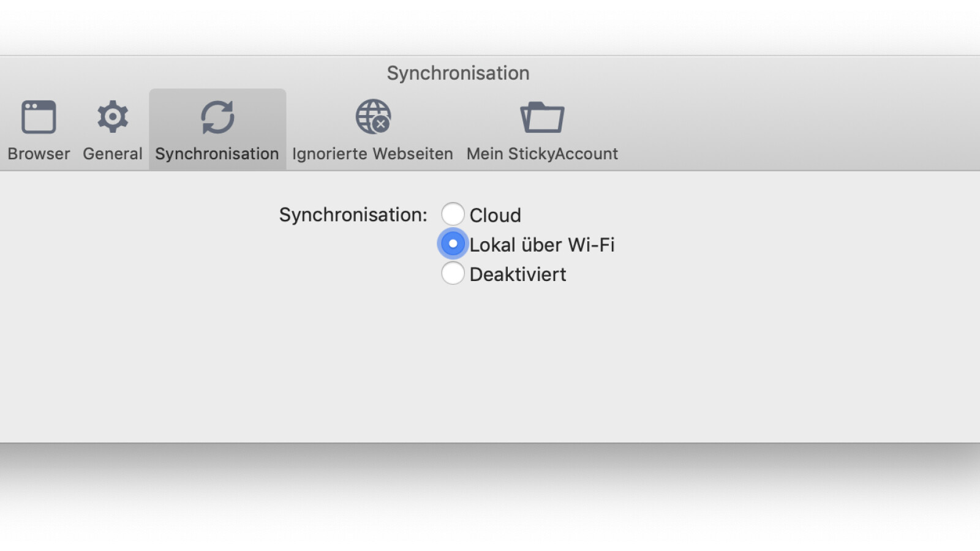Click the Mein StickyAccount folder icon
Image resolution: width=980 pixels, height=551 pixels.
point(542,117)
